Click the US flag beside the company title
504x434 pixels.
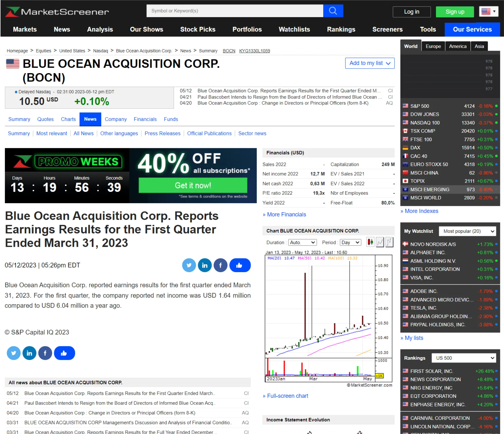click(x=13, y=63)
